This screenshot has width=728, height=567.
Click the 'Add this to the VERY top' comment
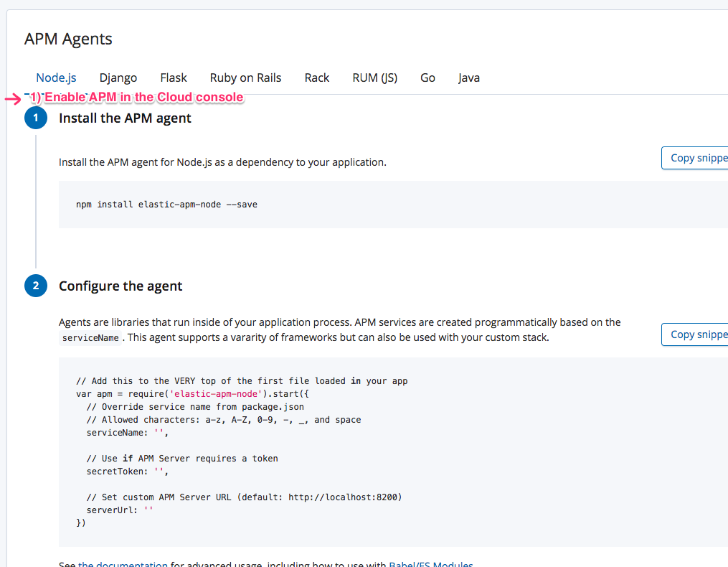coord(242,380)
